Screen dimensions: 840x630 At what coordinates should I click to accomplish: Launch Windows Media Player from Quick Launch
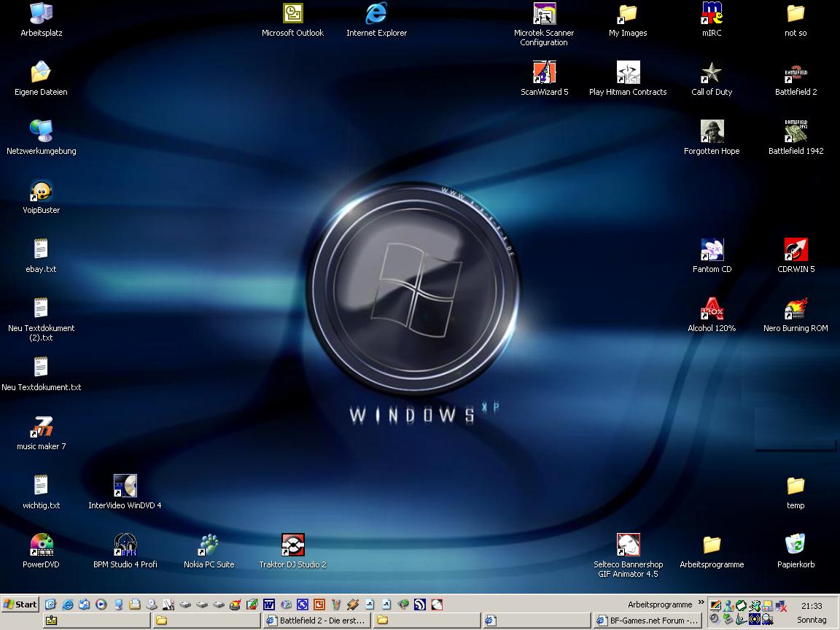pos(101,604)
